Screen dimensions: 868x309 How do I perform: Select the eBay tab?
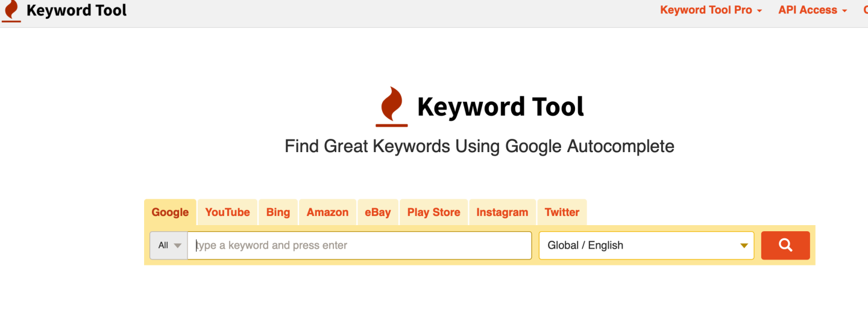click(378, 212)
